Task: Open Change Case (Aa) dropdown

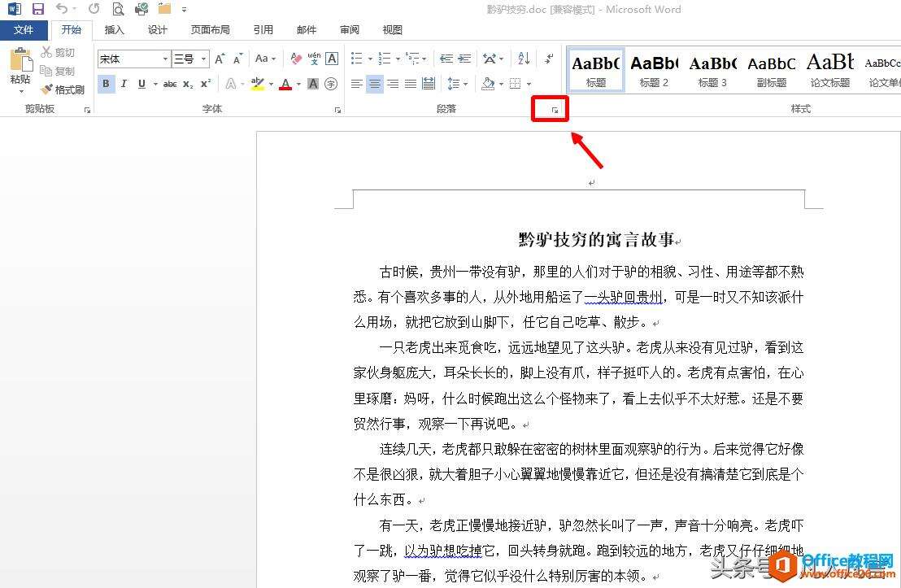Action: 265,59
